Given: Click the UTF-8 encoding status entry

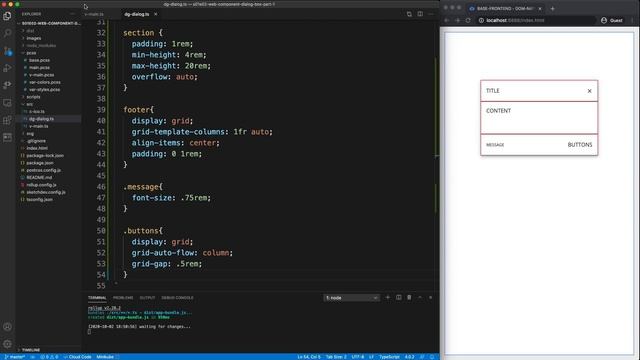Looking at the screenshot, I should pos(358,357).
